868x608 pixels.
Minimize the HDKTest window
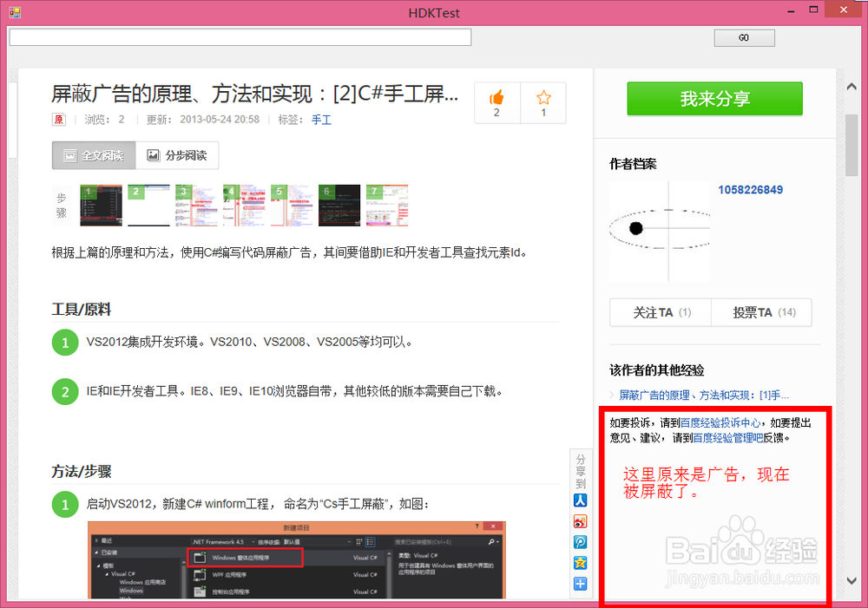(791, 10)
